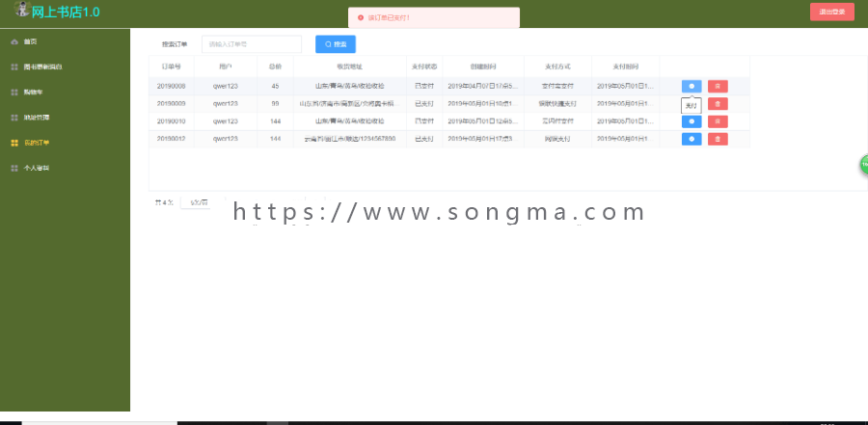The image size is (868, 425).
Task: Click payment status in order 20190009 row
Action: (x=424, y=103)
